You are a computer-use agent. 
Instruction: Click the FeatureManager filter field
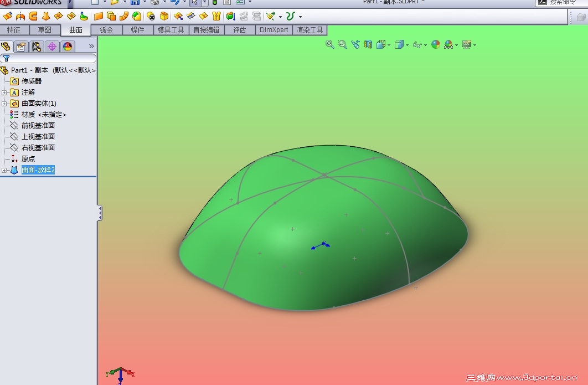(48, 59)
